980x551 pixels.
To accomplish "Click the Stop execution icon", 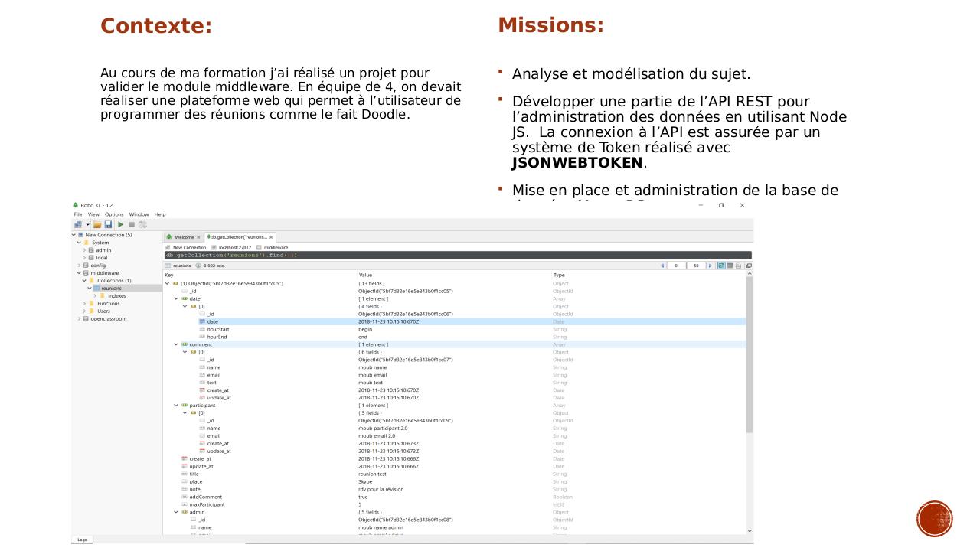I will [x=132, y=224].
